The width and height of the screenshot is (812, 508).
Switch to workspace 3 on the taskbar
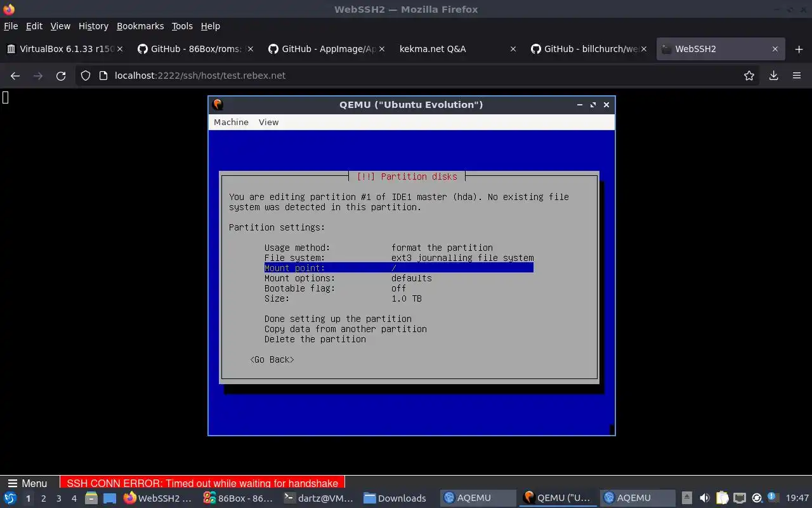coord(58,498)
